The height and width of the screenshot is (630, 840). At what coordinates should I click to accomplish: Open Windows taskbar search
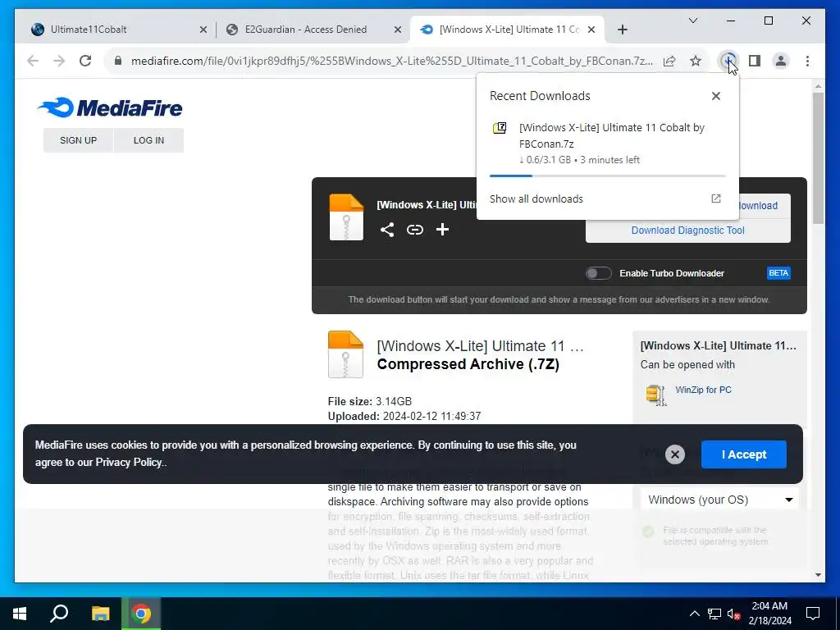[x=59, y=614]
